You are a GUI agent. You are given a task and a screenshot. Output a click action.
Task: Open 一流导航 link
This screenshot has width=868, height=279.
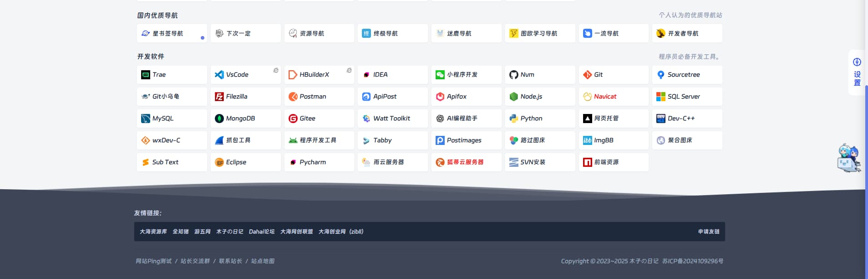click(614, 33)
